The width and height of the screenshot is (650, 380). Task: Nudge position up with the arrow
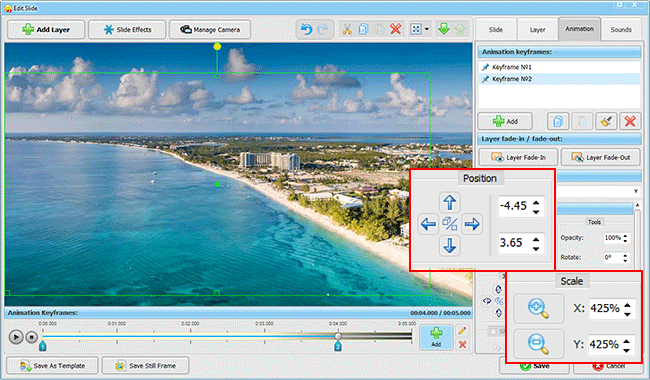click(450, 203)
